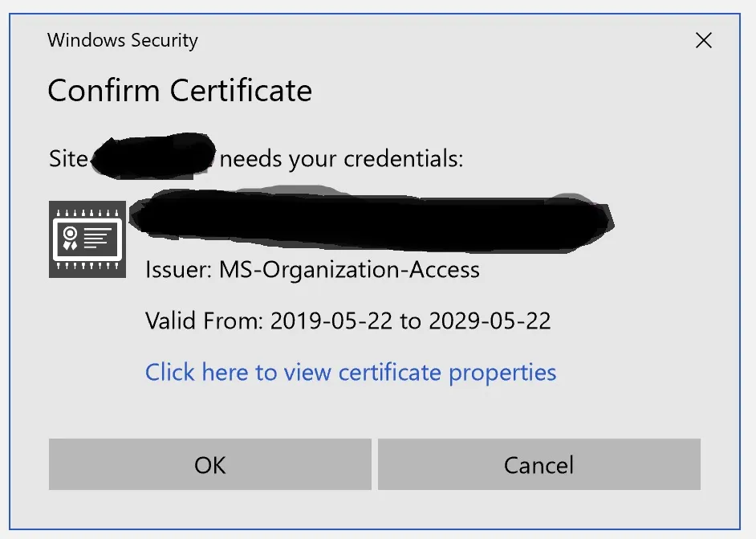756x539 pixels.
Task: Click the redacted site name
Action: (x=152, y=155)
